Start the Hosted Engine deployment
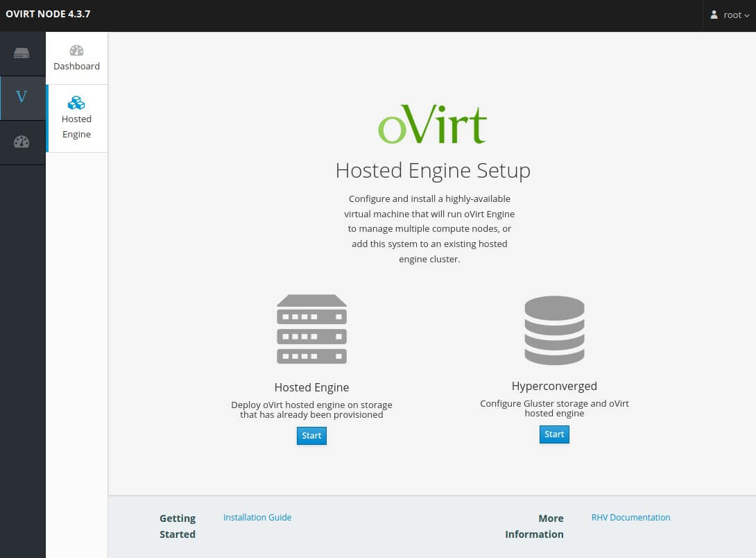This screenshot has height=558, width=756. click(311, 435)
